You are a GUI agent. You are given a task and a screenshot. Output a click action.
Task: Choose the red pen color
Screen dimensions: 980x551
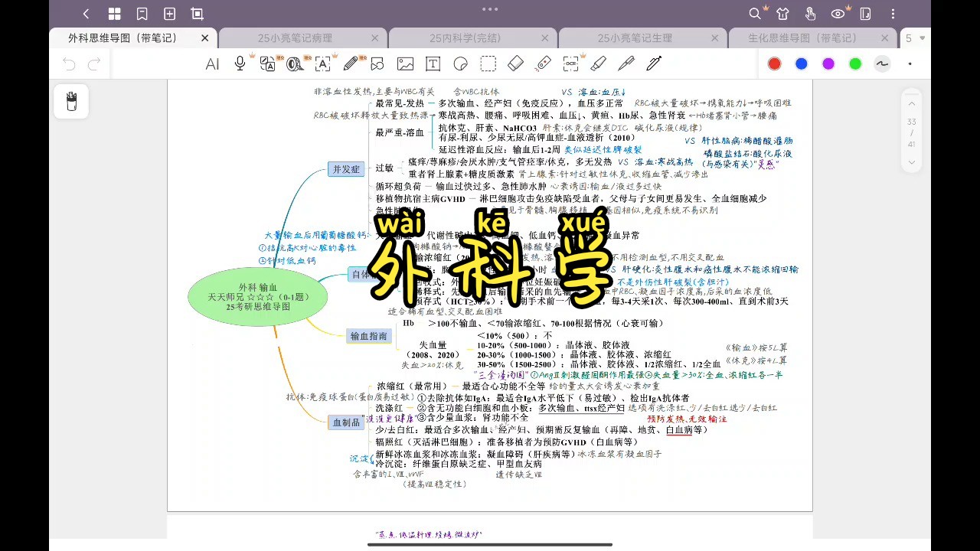[x=774, y=64]
